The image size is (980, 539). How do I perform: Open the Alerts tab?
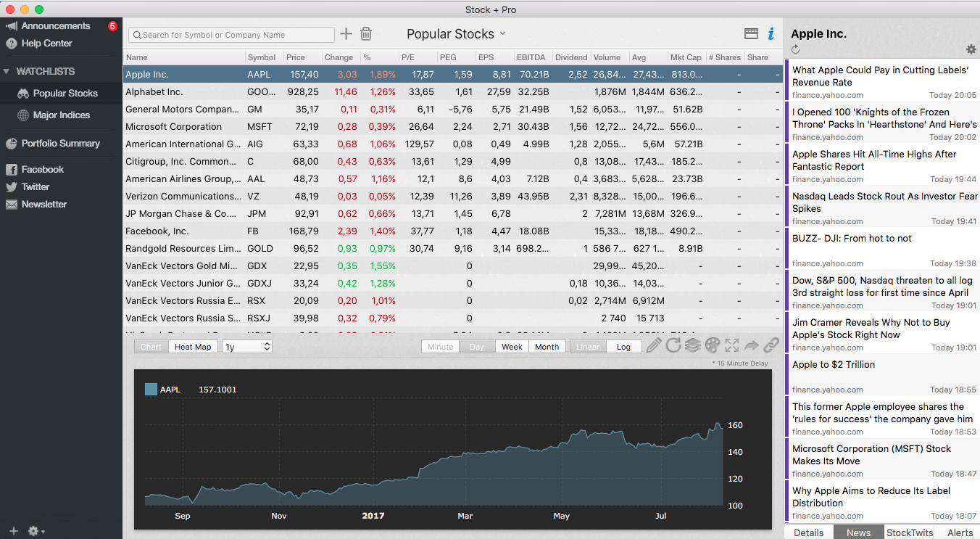click(960, 532)
